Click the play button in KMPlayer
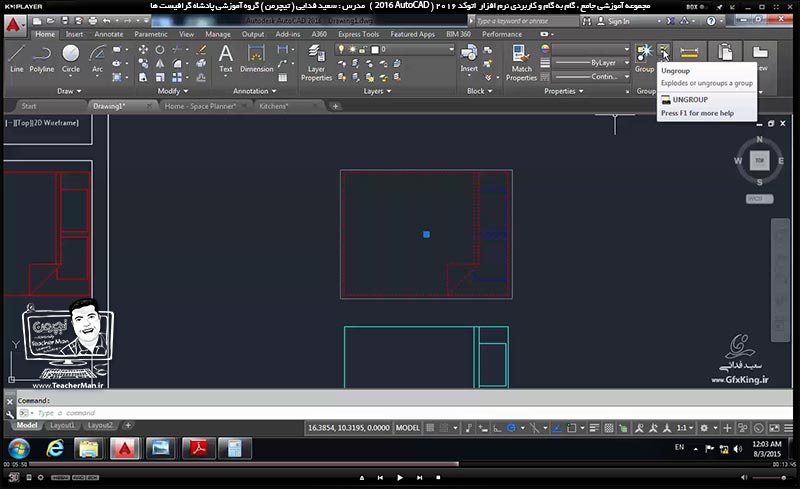 399,478
